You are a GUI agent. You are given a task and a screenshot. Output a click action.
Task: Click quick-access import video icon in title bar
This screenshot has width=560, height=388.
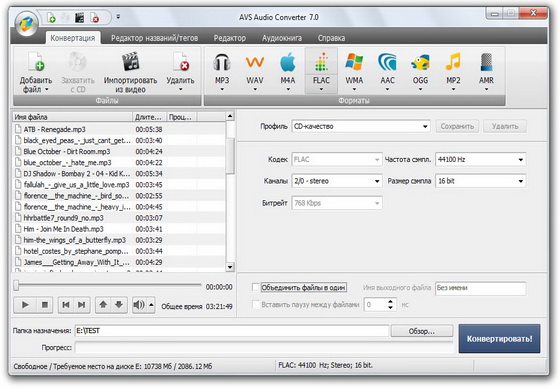79,18
